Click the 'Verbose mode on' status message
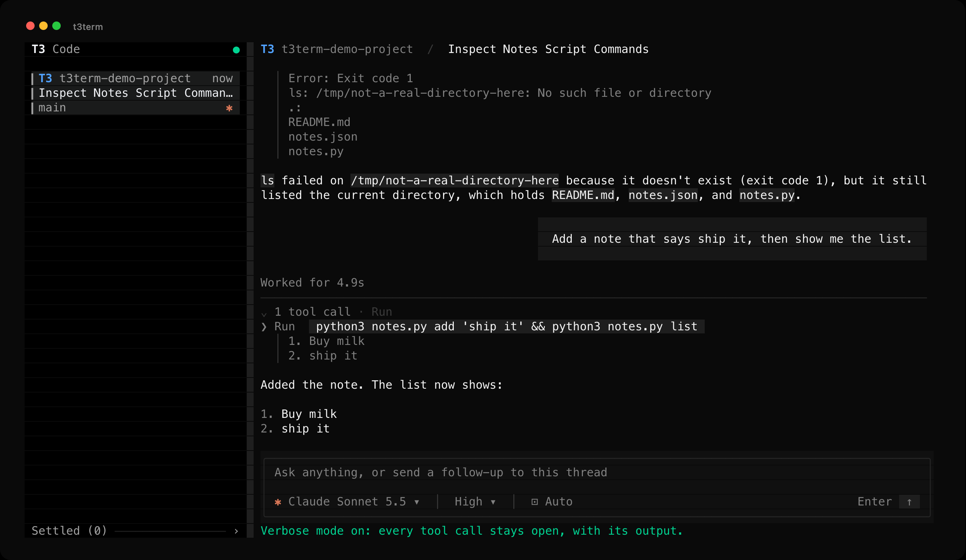966x560 pixels. coord(472,531)
